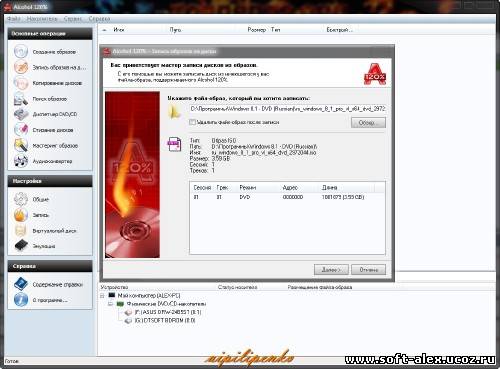Launch the audio converter icon

21,161
